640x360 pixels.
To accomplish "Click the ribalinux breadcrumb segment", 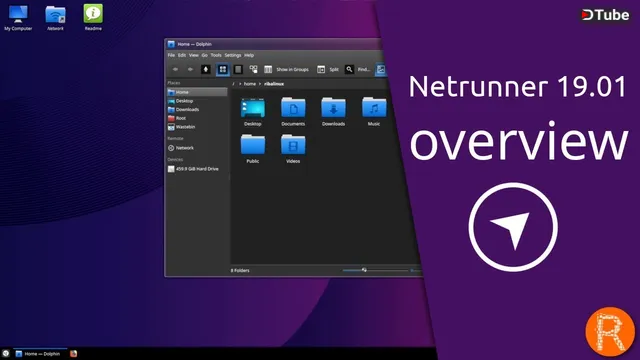I will click(274, 84).
